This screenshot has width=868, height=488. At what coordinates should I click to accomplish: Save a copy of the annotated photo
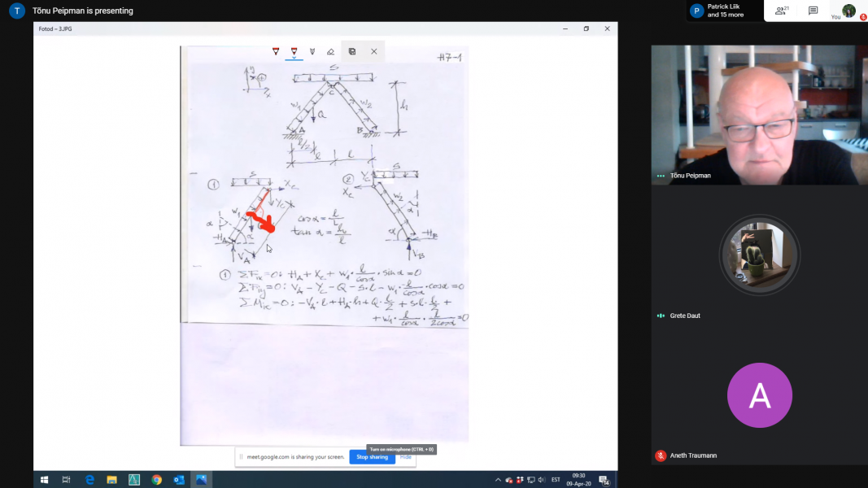[x=352, y=51]
